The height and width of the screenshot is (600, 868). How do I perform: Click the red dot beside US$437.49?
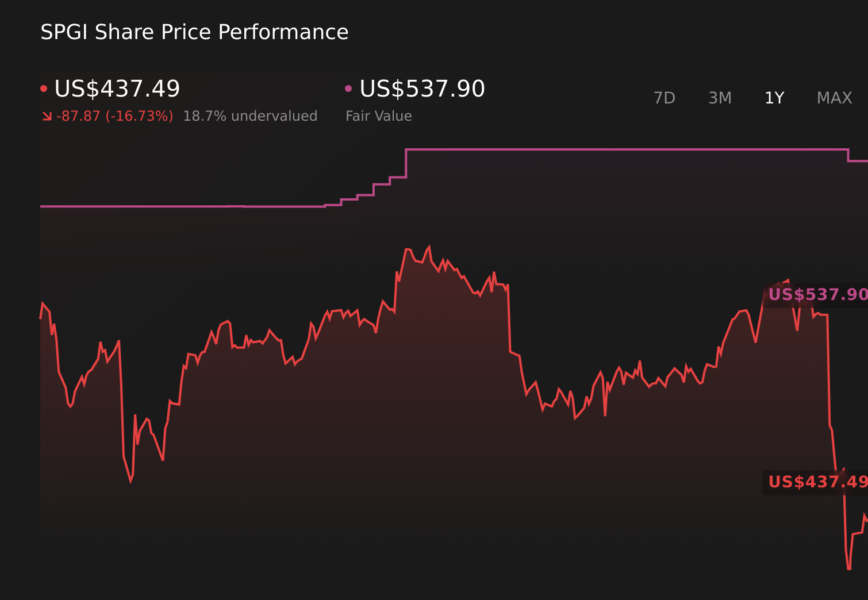point(44,89)
